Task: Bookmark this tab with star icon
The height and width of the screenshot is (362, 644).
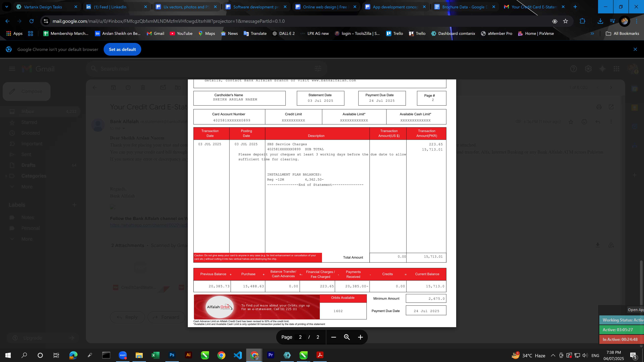Action: coord(566,21)
